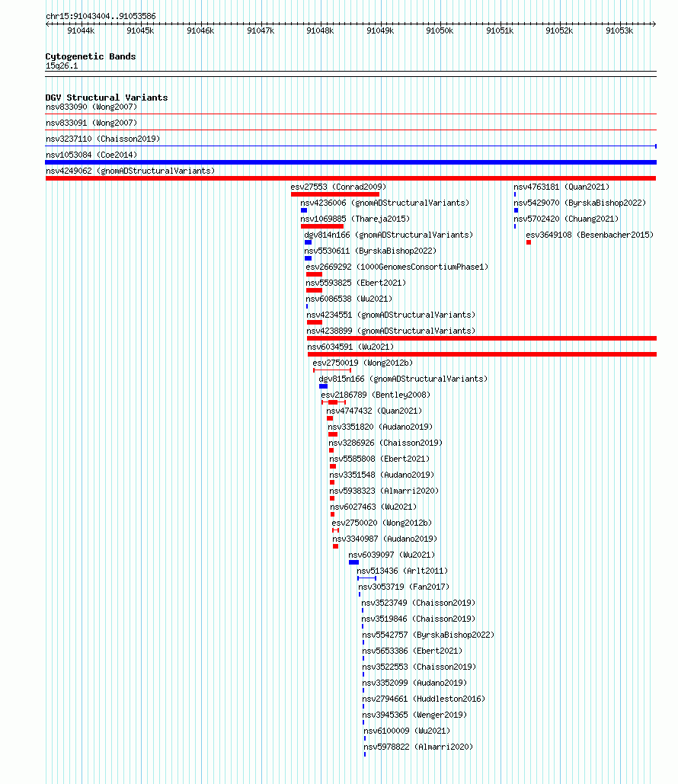
Task: Click nsv513436 (Arlt2011) label
Action: coord(402,571)
